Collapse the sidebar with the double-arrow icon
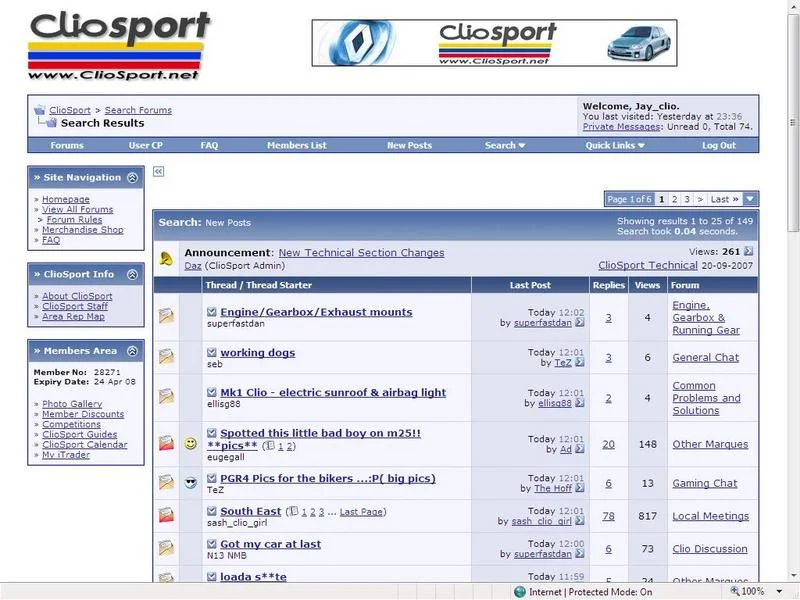This screenshot has width=800, height=600. click(159, 171)
